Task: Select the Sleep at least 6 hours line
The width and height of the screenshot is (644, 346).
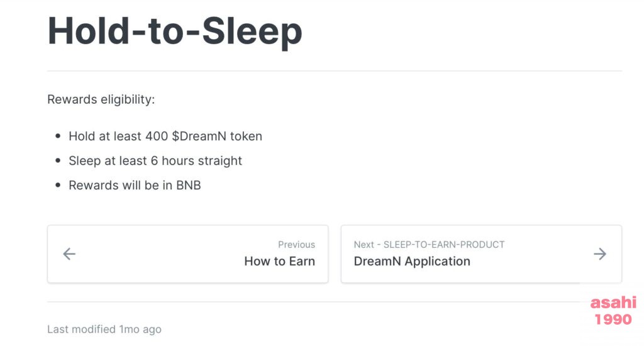Action: (155, 160)
